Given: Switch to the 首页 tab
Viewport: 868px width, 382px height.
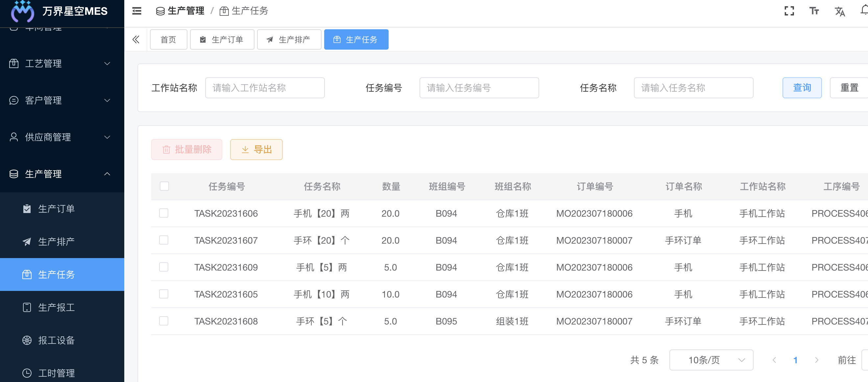Looking at the screenshot, I should 168,40.
